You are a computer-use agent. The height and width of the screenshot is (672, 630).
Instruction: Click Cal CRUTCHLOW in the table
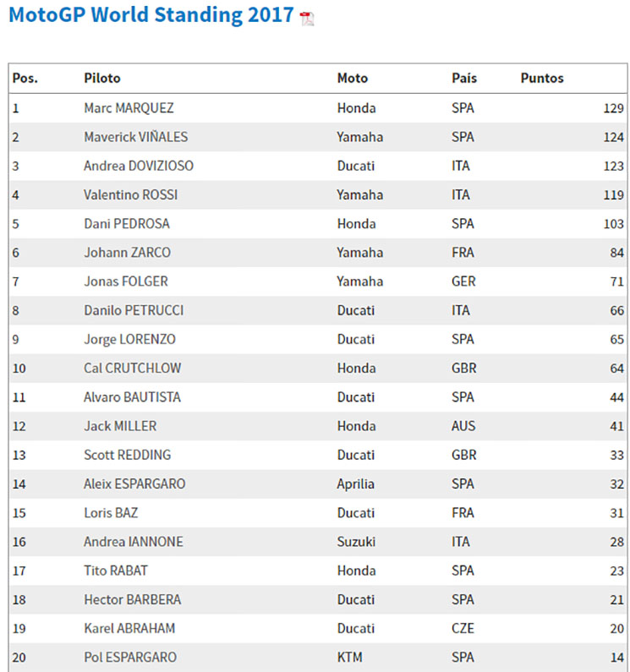tap(133, 369)
